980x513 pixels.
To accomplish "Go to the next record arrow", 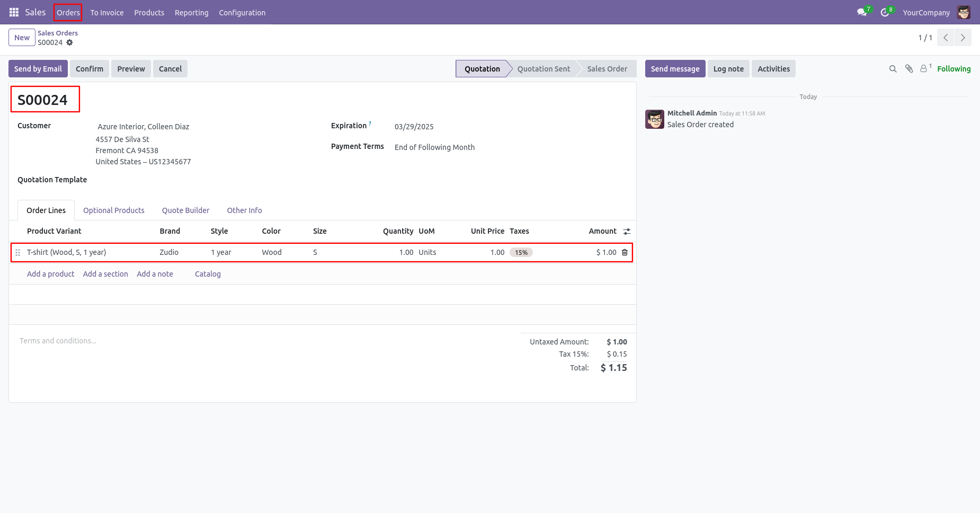I will click(963, 38).
